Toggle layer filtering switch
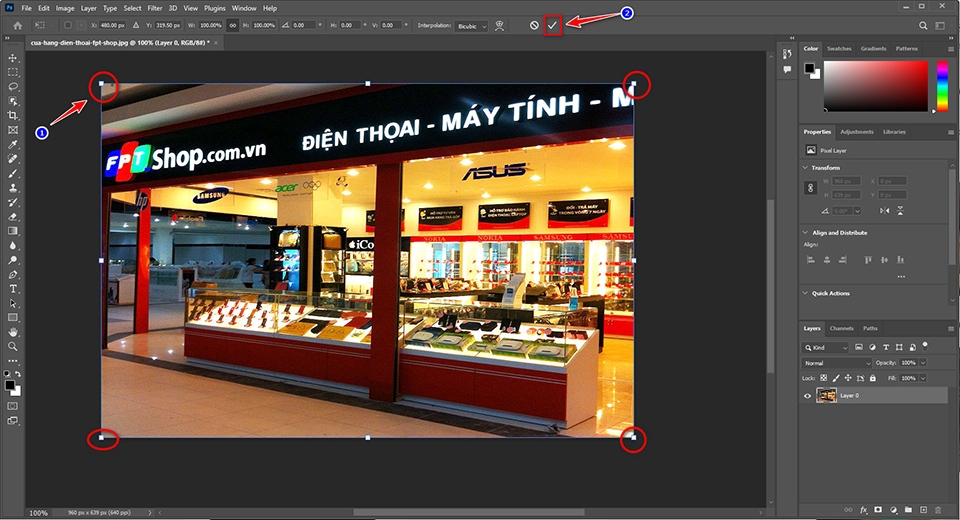Viewport: 960px width, 520px height. (925, 345)
